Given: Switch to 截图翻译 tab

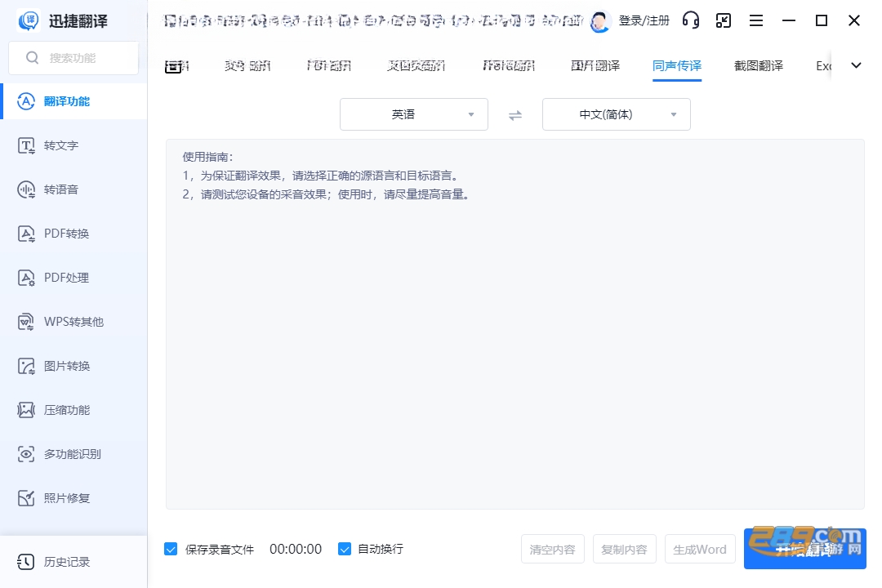Looking at the screenshot, I should (x=758, y=66).
